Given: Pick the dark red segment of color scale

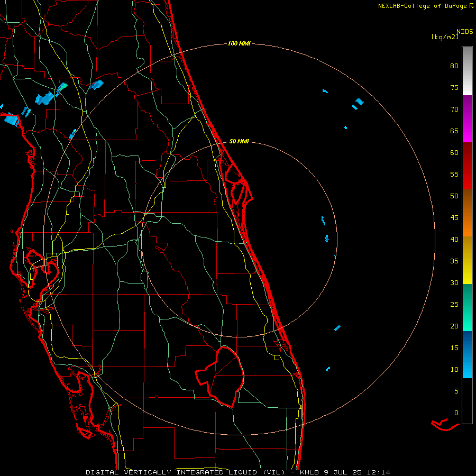Looking at the screenshot, I should point(467,166).
